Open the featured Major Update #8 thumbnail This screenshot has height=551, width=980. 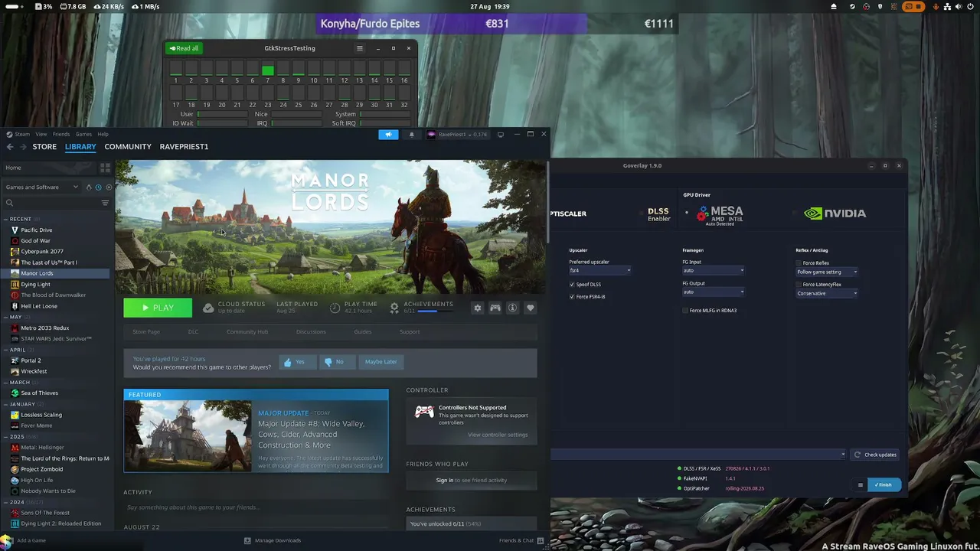pyautogui.click(x=188, y=436)
